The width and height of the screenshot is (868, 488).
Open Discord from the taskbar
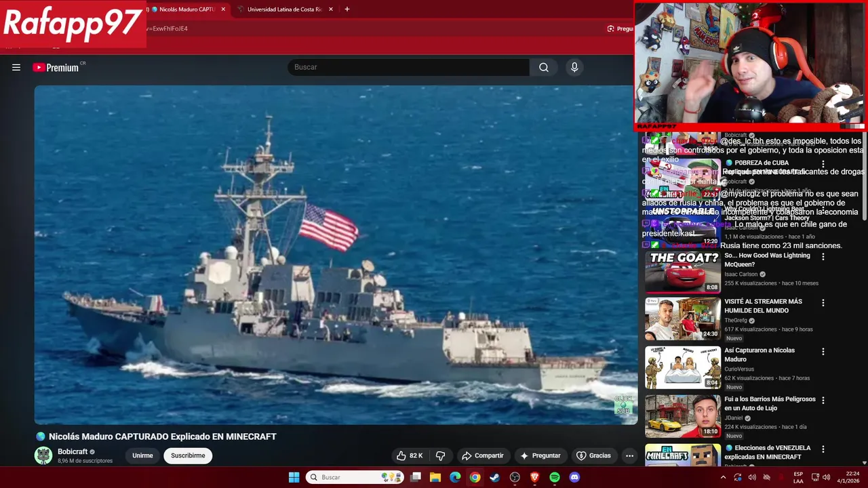click(x=574, y=477)
